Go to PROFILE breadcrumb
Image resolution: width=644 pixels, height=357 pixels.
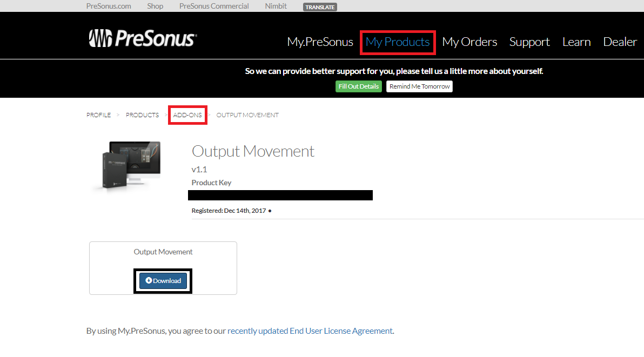98,115
